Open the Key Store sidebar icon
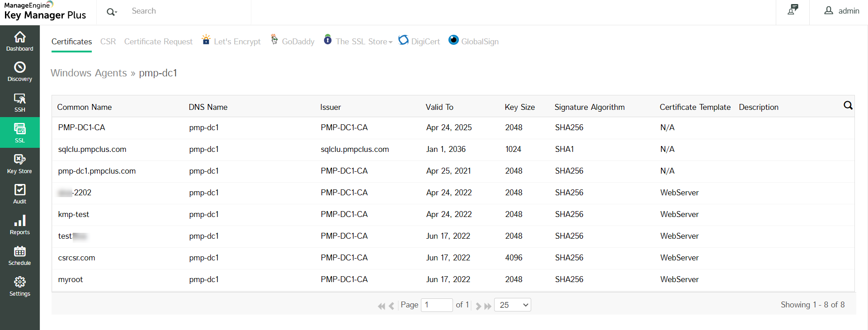 (x=20, y=164)
